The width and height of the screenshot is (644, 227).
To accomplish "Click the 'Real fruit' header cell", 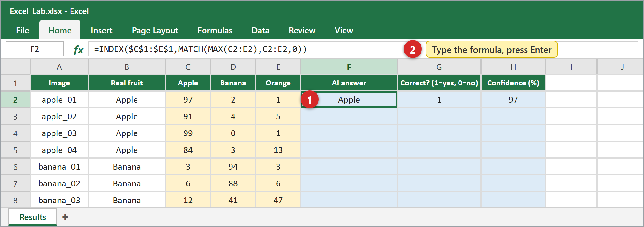I will click(127, 83).
